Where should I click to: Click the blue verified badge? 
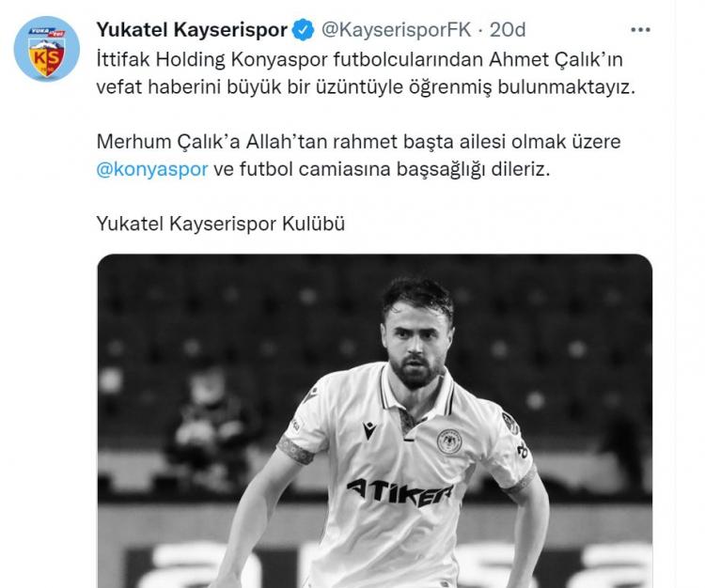tap(304, 30)
